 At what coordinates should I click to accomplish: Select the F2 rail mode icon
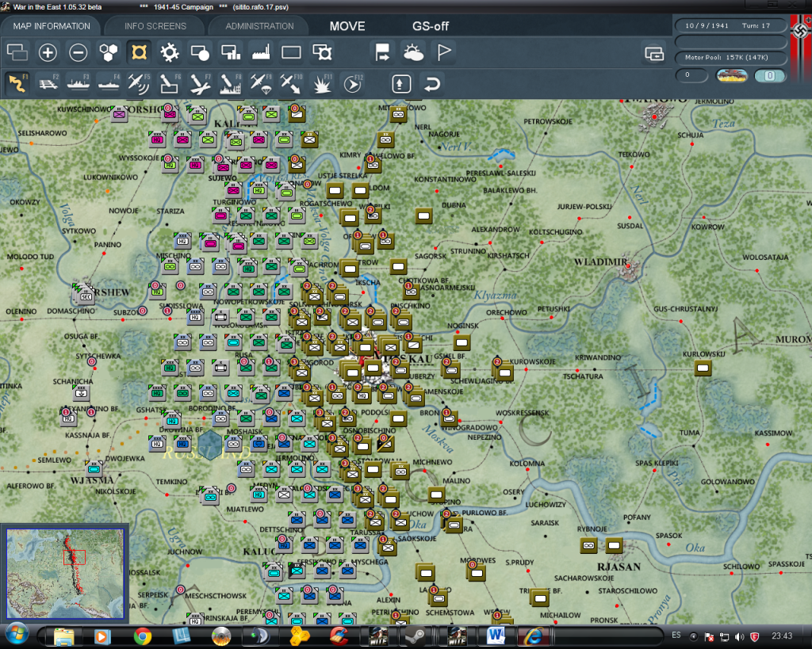pos(48,84)
